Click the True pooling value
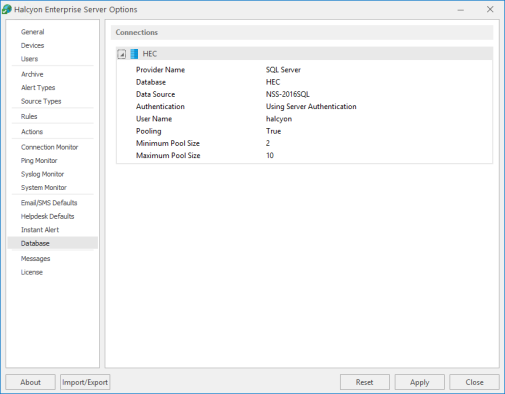505x394 pixels. coord(273,131)
